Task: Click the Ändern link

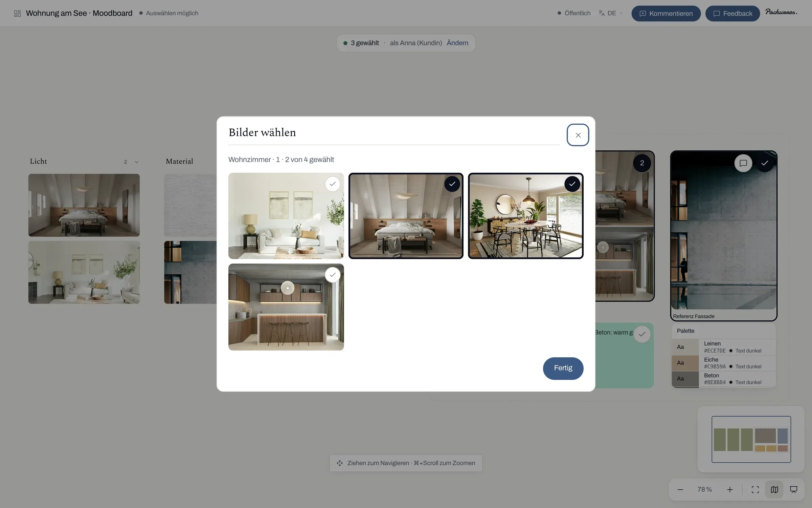Action: 457,43
